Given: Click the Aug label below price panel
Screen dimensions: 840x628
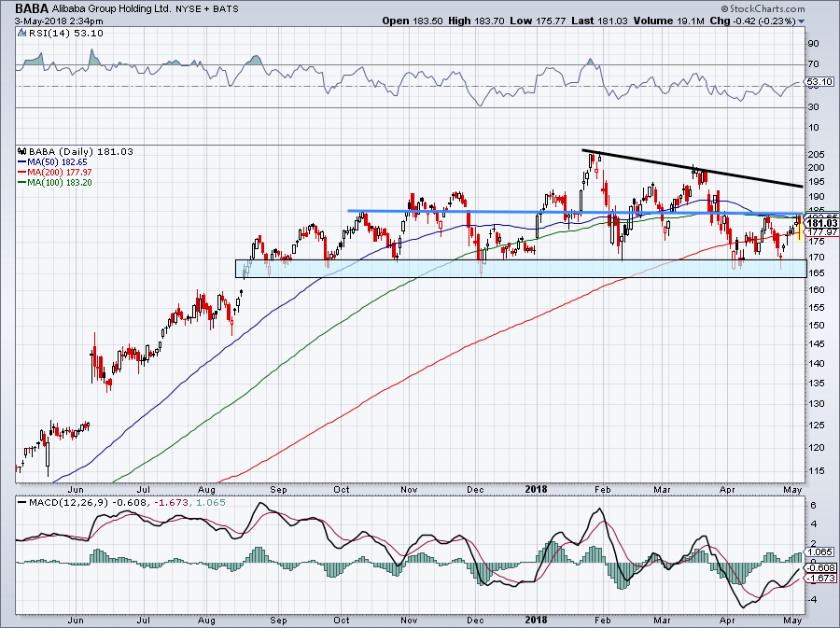Looking at the screenshot, I should pyautogui.click(x=206, y=489).
